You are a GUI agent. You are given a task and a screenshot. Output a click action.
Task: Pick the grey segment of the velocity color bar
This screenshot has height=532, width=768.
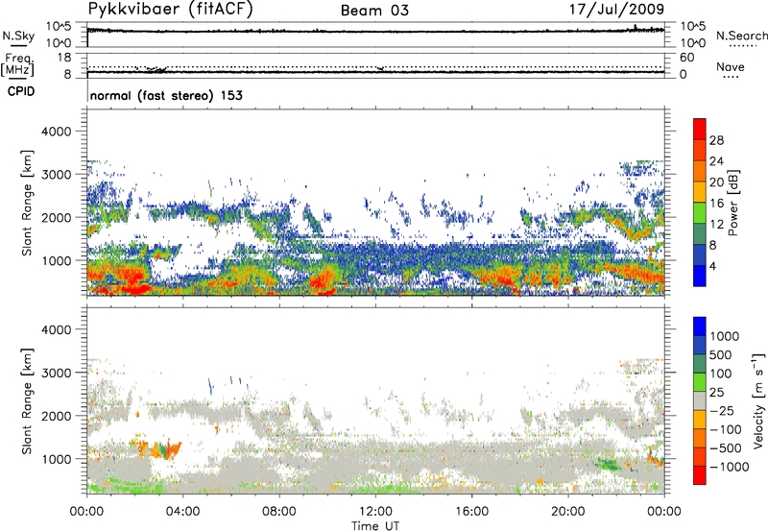point(700,400)
